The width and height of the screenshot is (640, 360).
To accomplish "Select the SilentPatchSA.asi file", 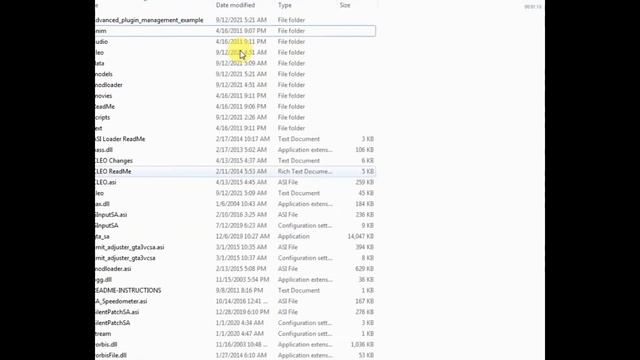I will tap(235, 312).
